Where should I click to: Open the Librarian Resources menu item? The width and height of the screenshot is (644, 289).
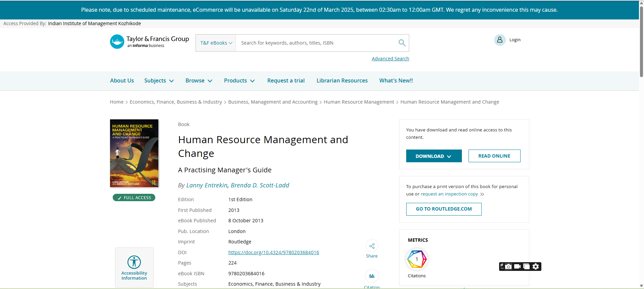342,81
